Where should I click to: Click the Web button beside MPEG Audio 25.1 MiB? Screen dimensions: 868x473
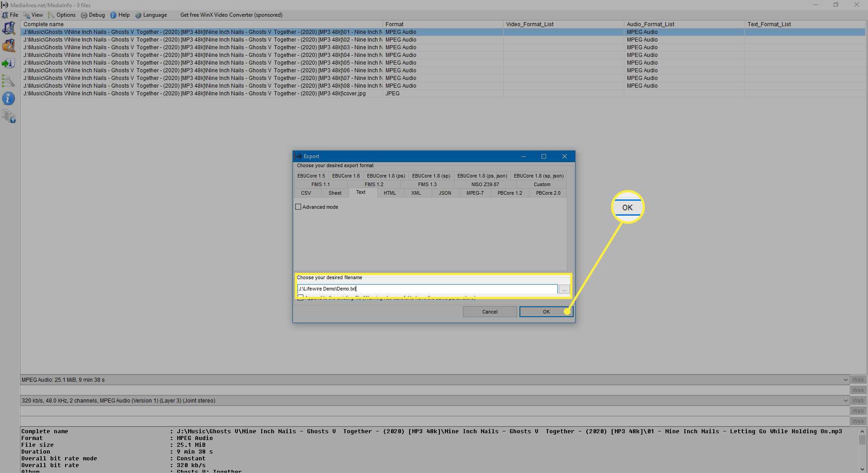[858, 380]
